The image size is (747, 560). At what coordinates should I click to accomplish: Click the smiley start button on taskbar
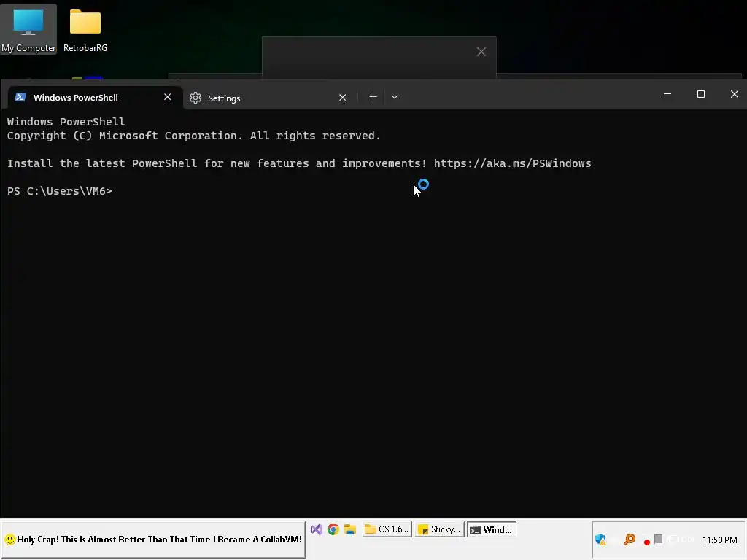coord(153,540)
